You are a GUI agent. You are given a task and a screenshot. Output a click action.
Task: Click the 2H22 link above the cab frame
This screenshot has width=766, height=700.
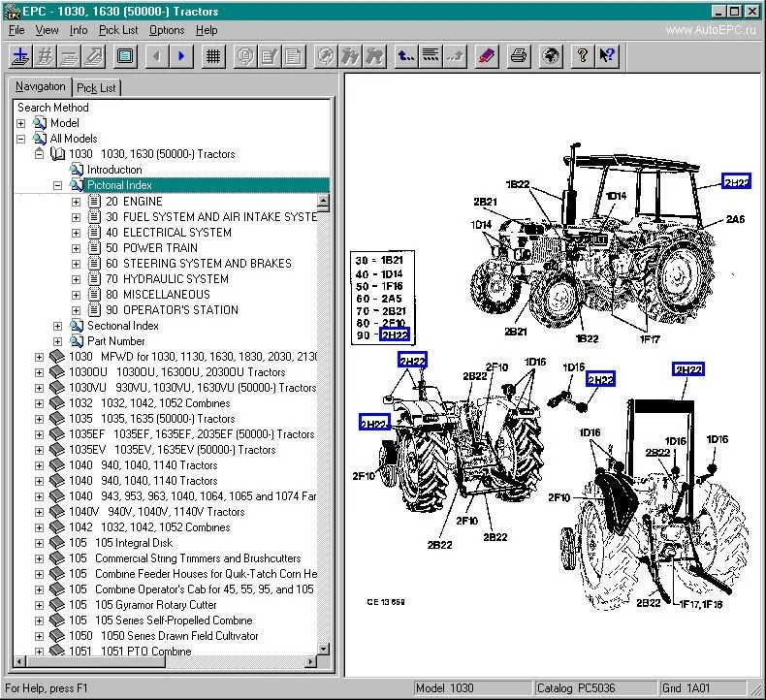point(688,369)
